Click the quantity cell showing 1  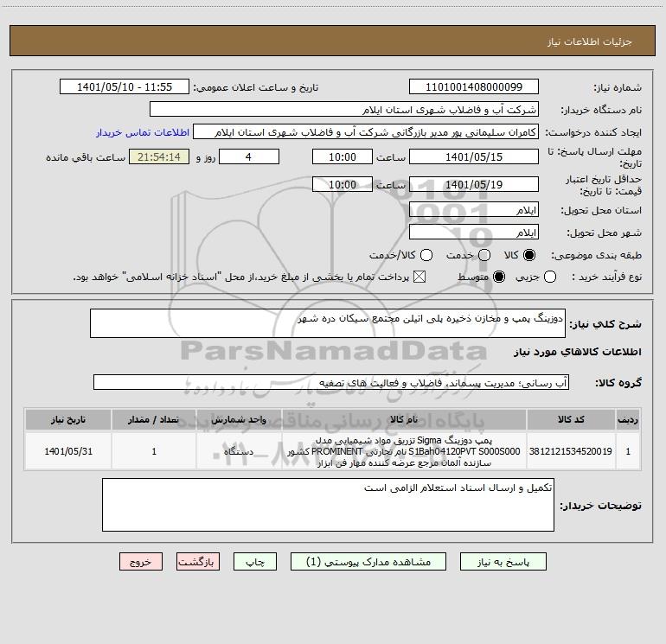tap(154, 451)
